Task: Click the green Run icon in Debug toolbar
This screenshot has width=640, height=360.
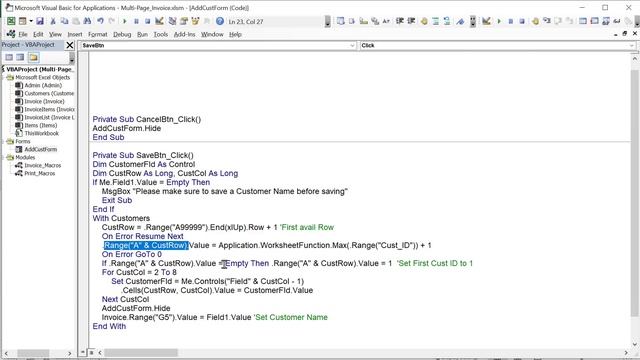Action: pyautogui.click(x=499, y=21)
